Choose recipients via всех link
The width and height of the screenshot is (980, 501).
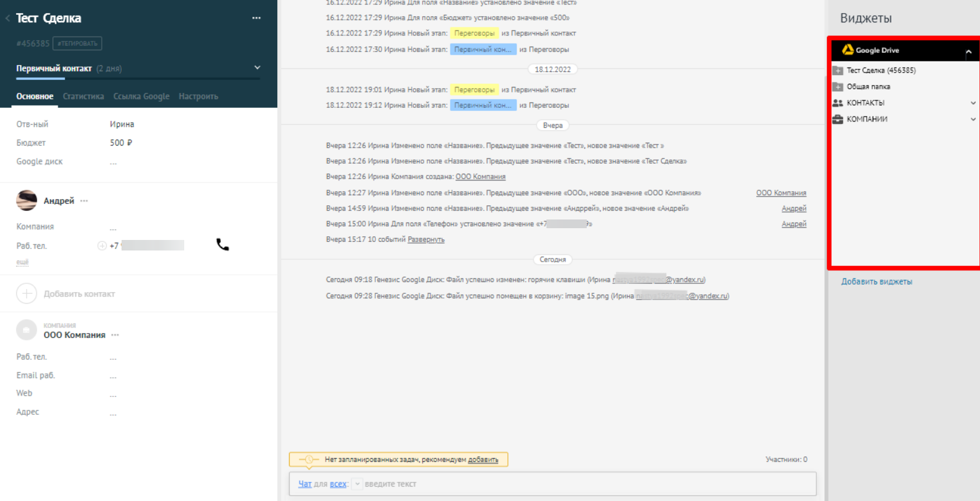(x=338, y=484)
